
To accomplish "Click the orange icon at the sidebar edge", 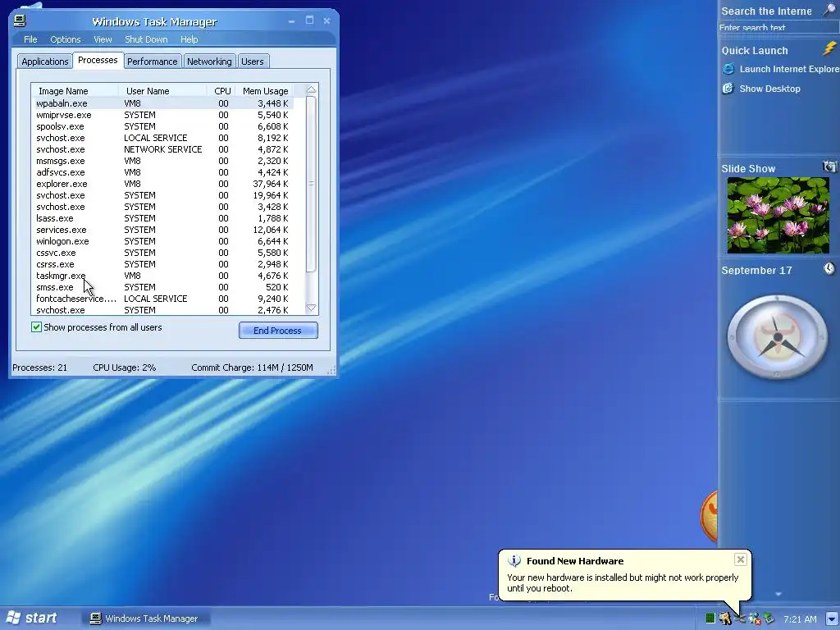I will pyautogui.click(x=709, y=515).
